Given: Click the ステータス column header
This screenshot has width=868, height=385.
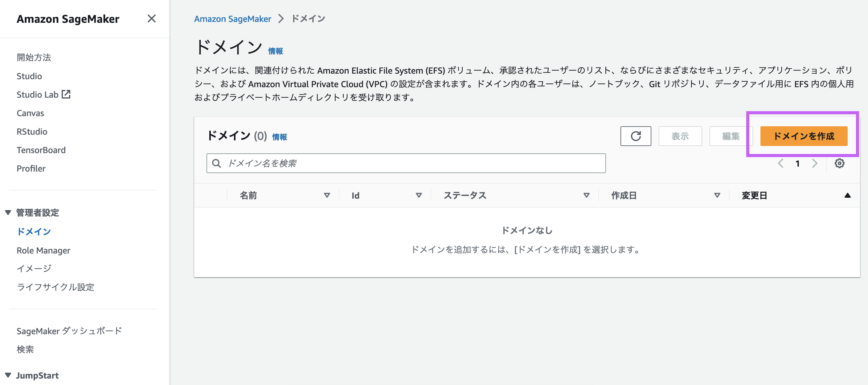Looking at the screenshot, I should coord(465,195).
